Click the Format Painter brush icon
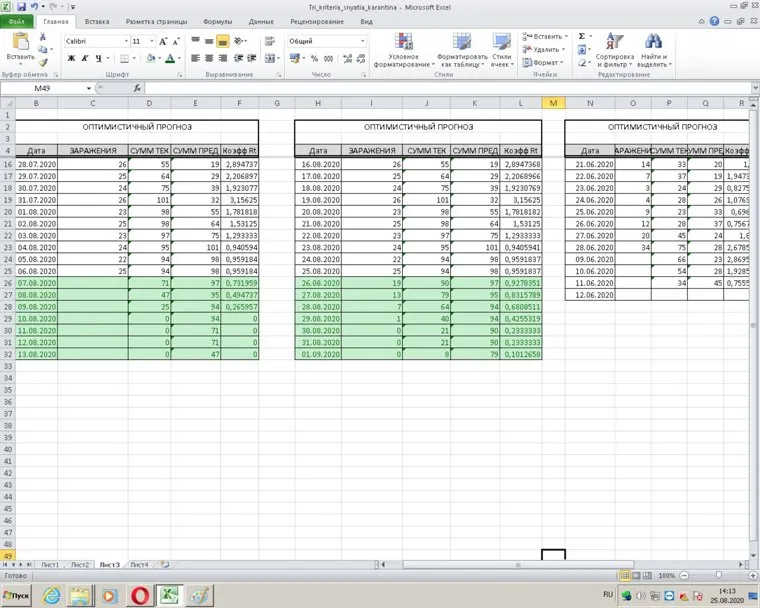 43,62
